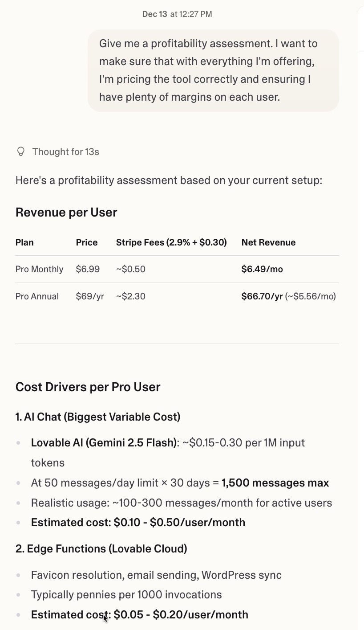
Task: Click the "Revenue per User" heading
Action: pos(66,212)
